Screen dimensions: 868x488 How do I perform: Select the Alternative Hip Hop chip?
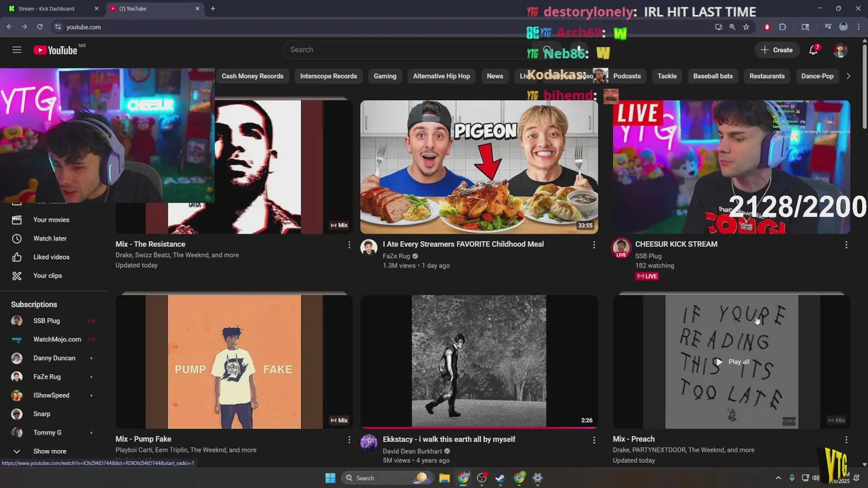pyautogui.click(x=441, y=76)
